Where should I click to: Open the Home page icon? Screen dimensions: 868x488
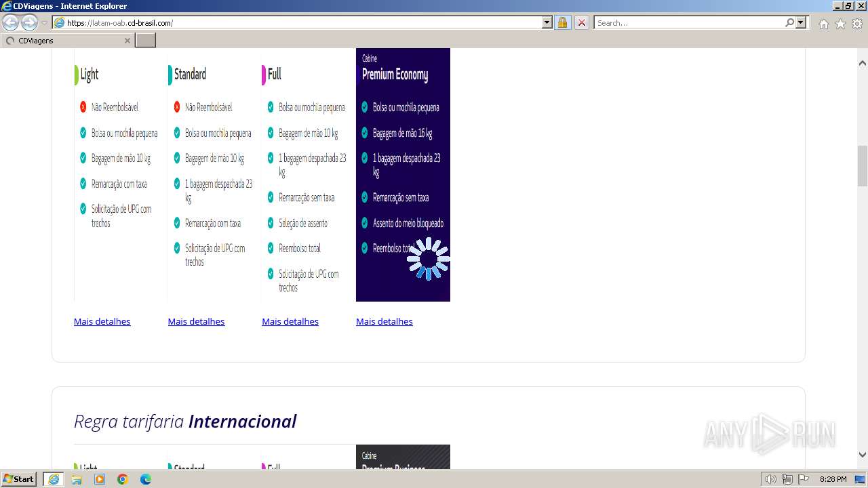pyautogui.click(x=823, y=24)
